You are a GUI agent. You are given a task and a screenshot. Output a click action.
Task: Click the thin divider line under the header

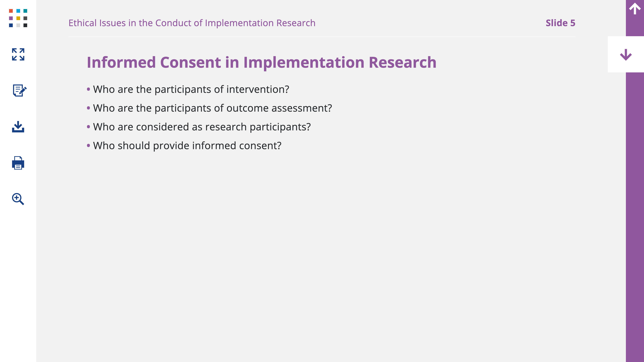(322, 37)
